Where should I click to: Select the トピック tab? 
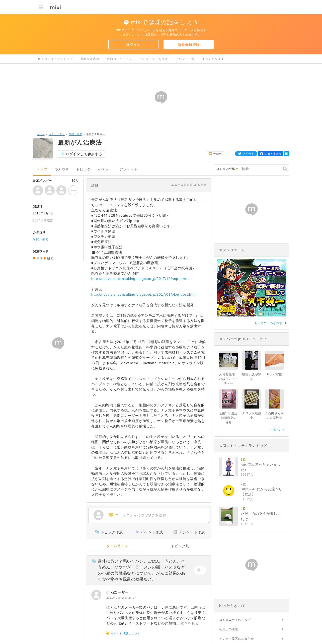[83, 170]
